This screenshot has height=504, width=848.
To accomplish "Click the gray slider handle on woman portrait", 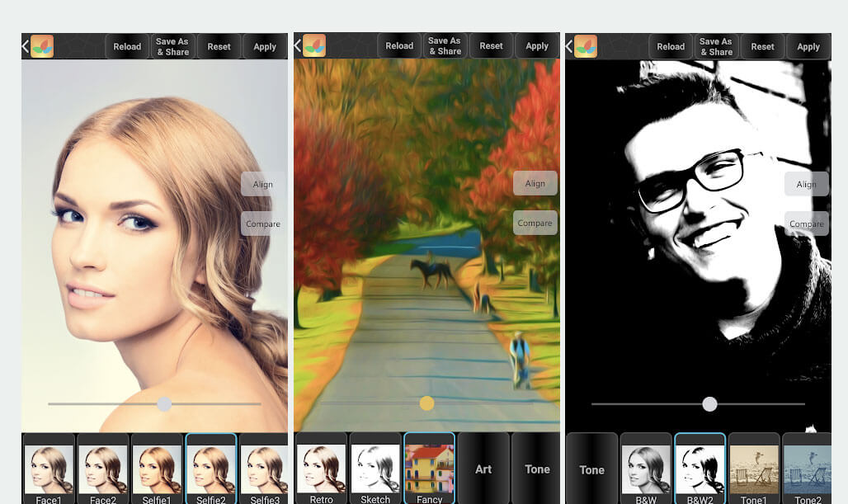I will [164, 404].
